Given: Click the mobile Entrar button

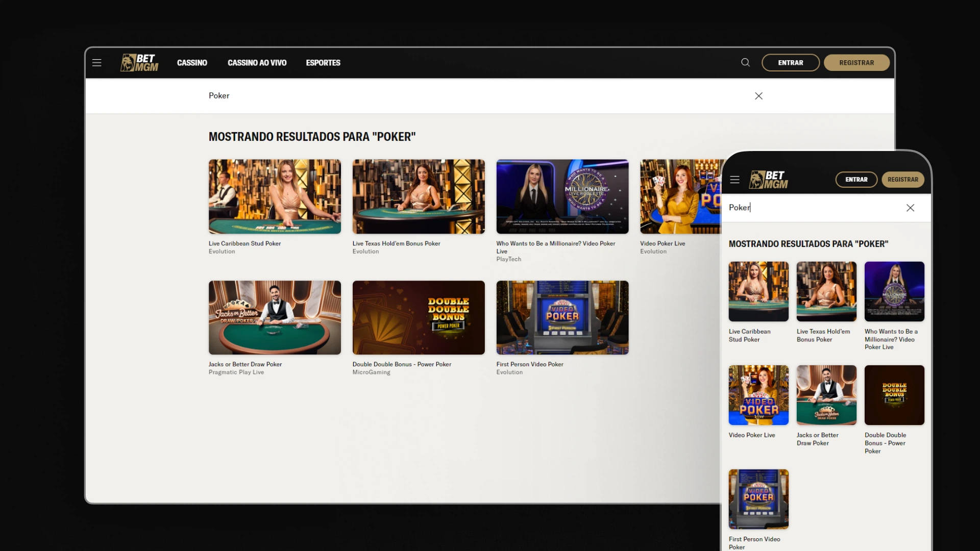Looking at the screenshot, I should 856,180.
